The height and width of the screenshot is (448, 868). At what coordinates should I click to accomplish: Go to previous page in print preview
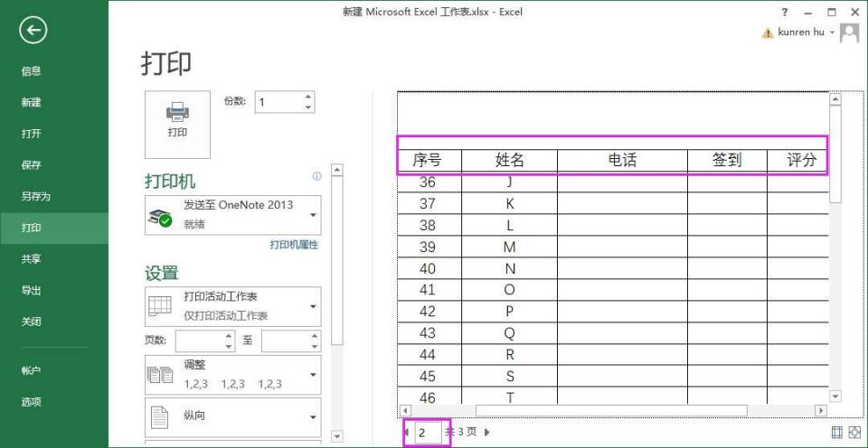pos(406,433)
